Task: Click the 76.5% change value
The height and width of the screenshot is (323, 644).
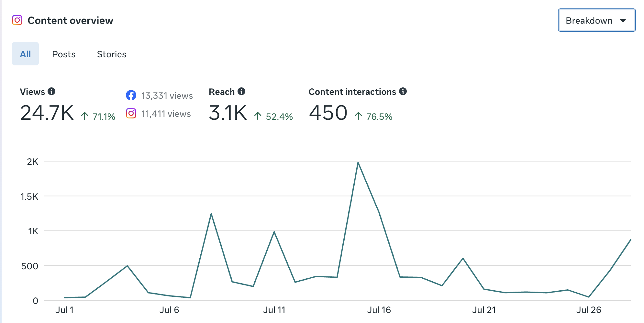Action: coord(379,117)
